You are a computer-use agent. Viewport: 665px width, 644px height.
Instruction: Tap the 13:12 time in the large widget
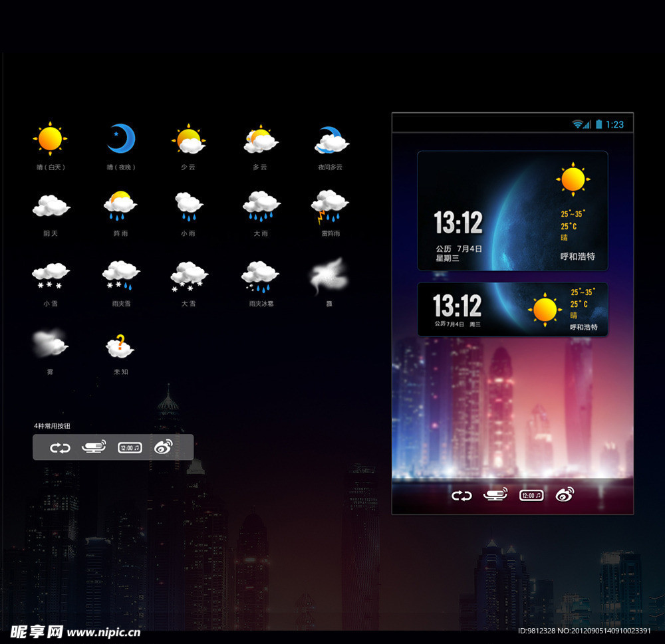(458, 223)
